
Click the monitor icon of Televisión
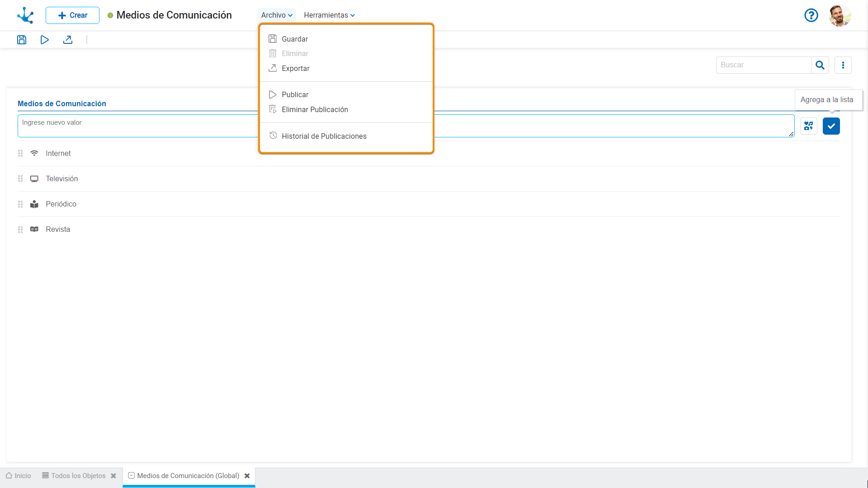[x=34, y=179]
